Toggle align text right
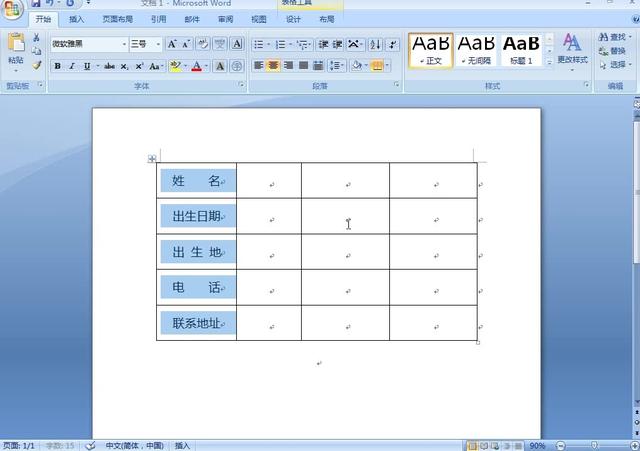 tap(288, 66)
